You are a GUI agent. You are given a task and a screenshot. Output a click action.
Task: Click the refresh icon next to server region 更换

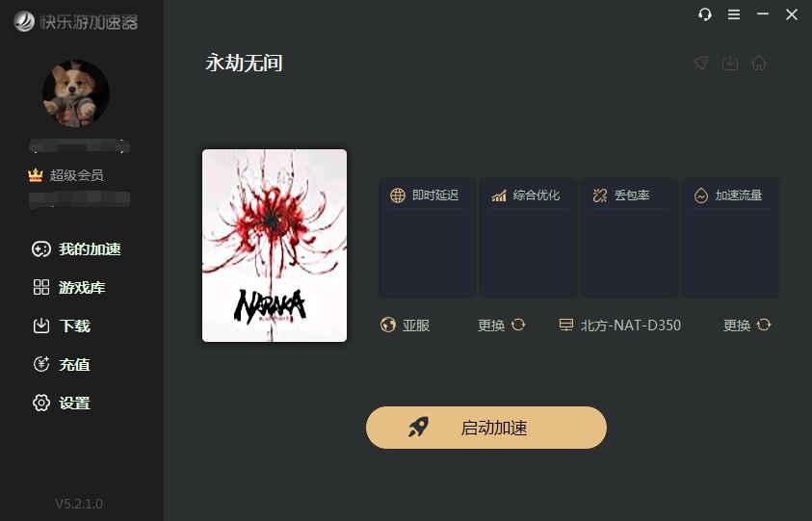pos(518,325)
